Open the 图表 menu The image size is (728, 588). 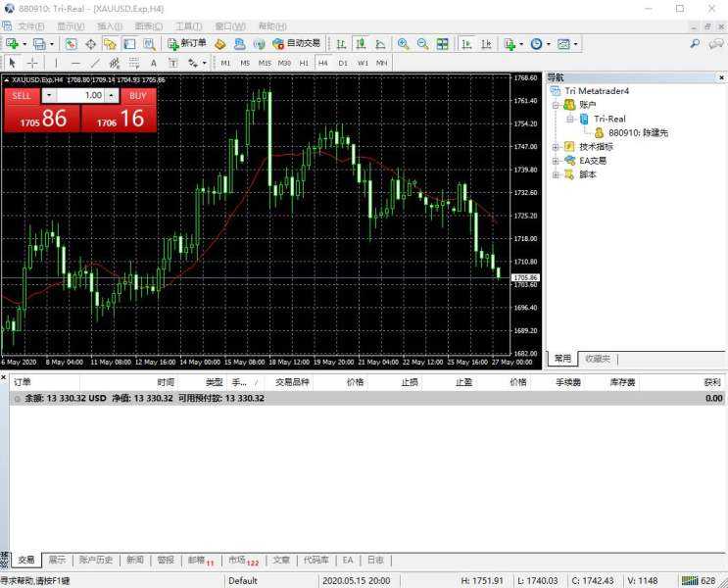point(149,25)
